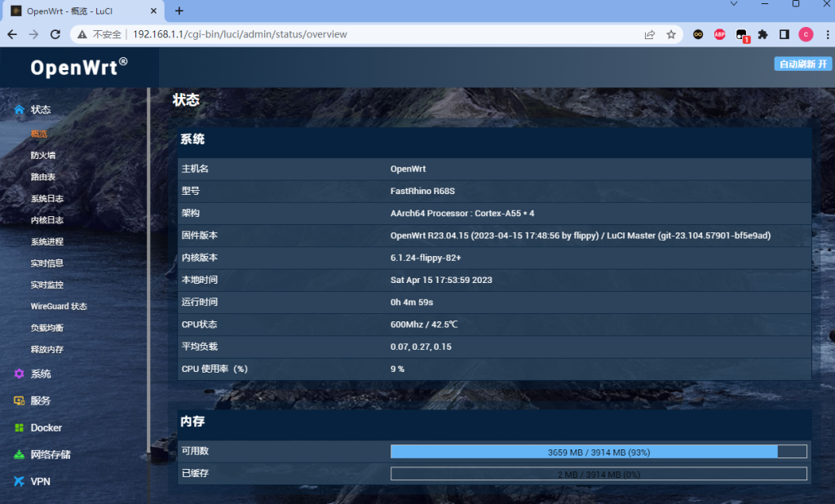The width and height of the screenshot is (835, 504).
Task: Click the local time Sat Apr 15 value
Action: pos(441,281)
